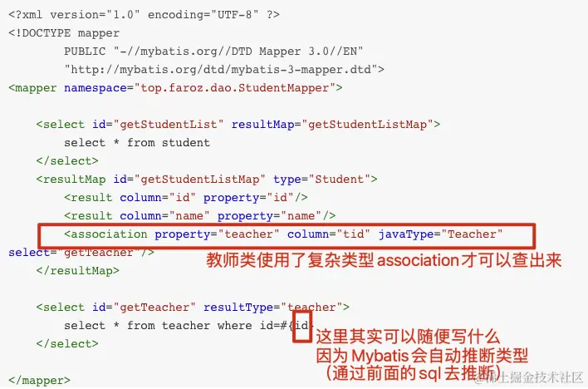This screenshot has width=588, height=389.
Task: Click the resultMap opening tag
Action: point(207,179)
